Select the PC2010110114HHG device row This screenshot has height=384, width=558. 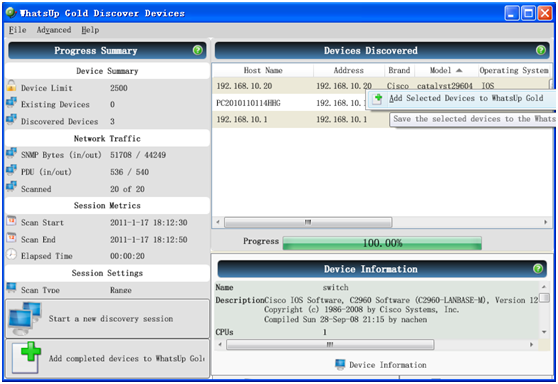click(x=381, y=103)
